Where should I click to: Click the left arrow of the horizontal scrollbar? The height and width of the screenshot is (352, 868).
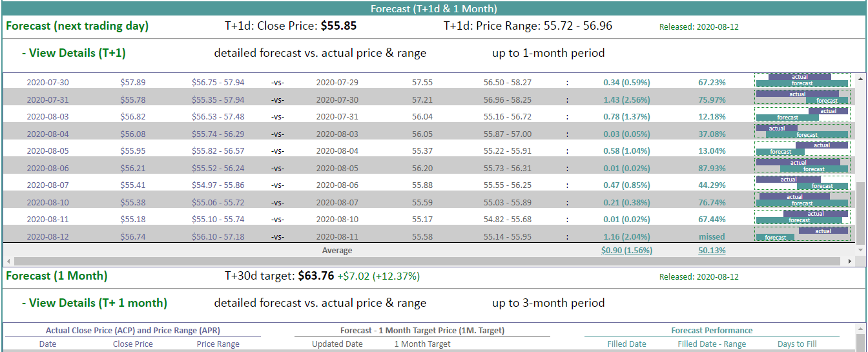pos(7,262)
